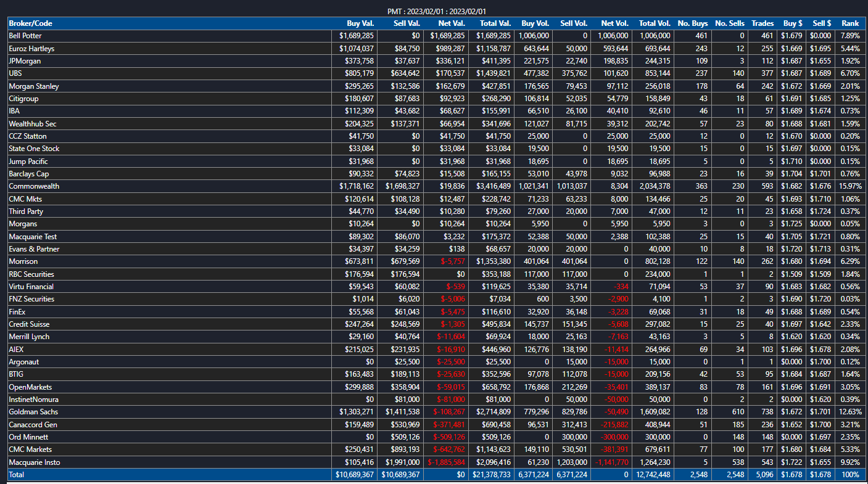This screenshot has height=484, width=868.
Task: Sort by the Sell Val. column header
Action: (x=407, y=23)
